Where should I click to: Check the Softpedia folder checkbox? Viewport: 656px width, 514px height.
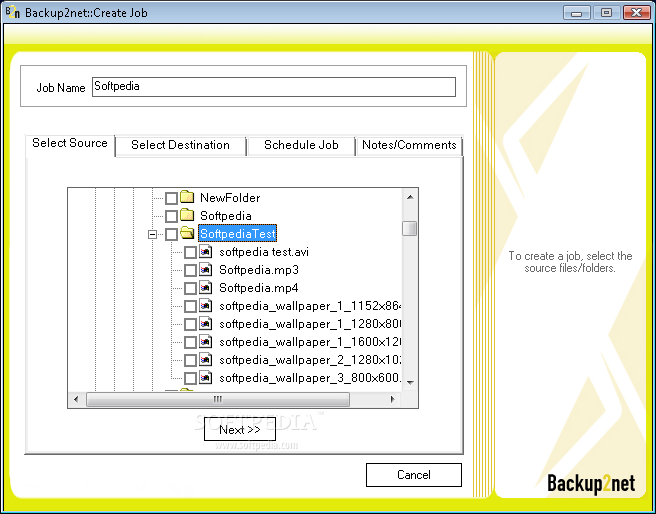pyautogui.click(x=171, y=216)
